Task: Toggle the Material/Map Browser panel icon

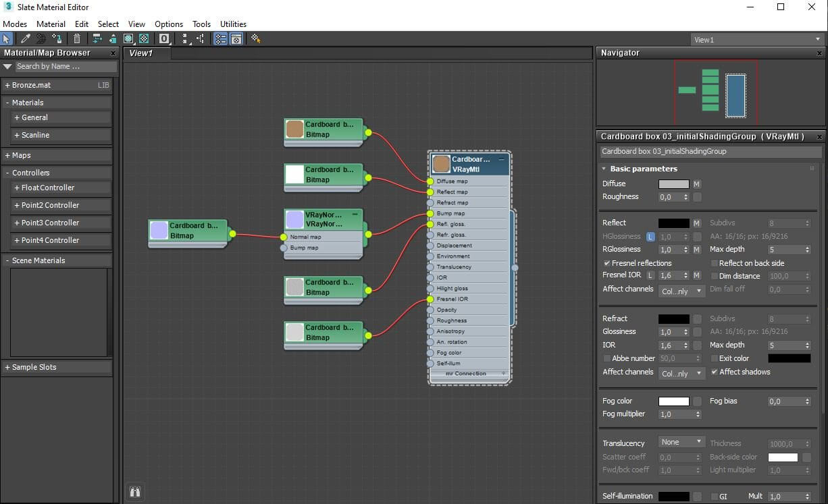Action: 220,39
